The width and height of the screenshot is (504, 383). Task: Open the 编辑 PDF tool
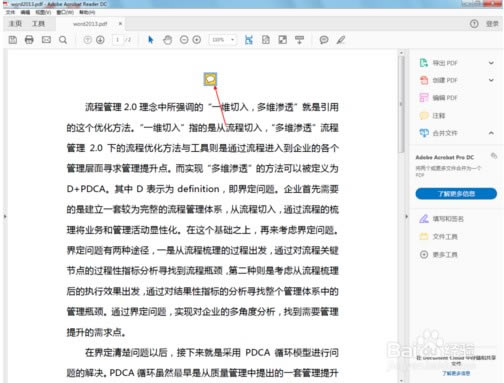(x=445, y=98)
